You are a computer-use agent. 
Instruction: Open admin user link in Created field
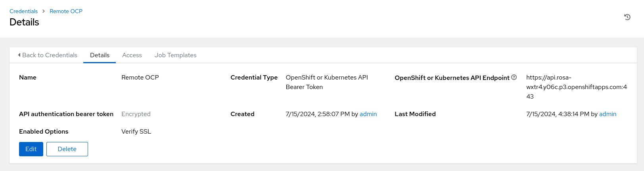coord(368,114)
